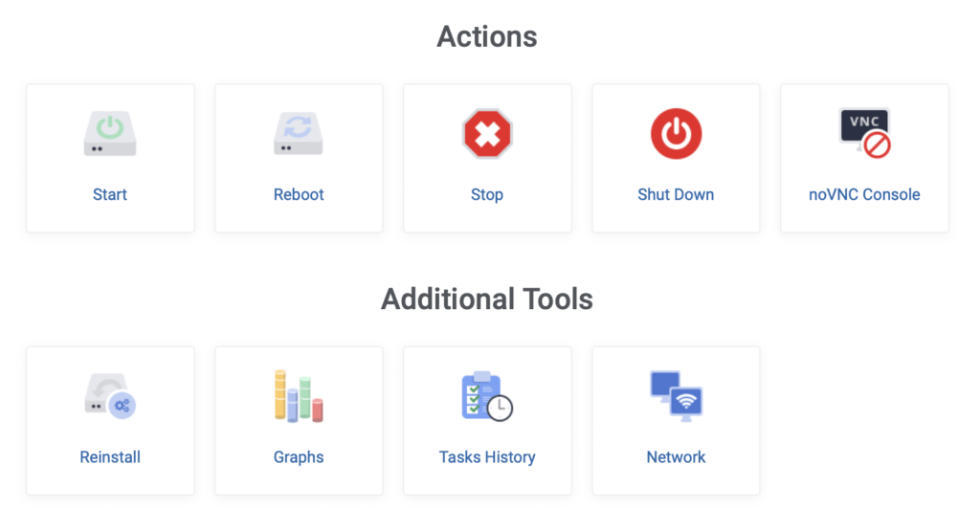This screenshot has height=508, width=980.
Task: Click the green power Start server icon
Action: 110,133
